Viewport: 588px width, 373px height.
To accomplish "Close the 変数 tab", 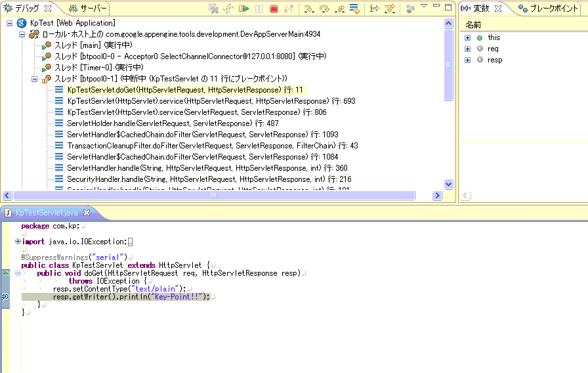I will [x=498, y=9].
